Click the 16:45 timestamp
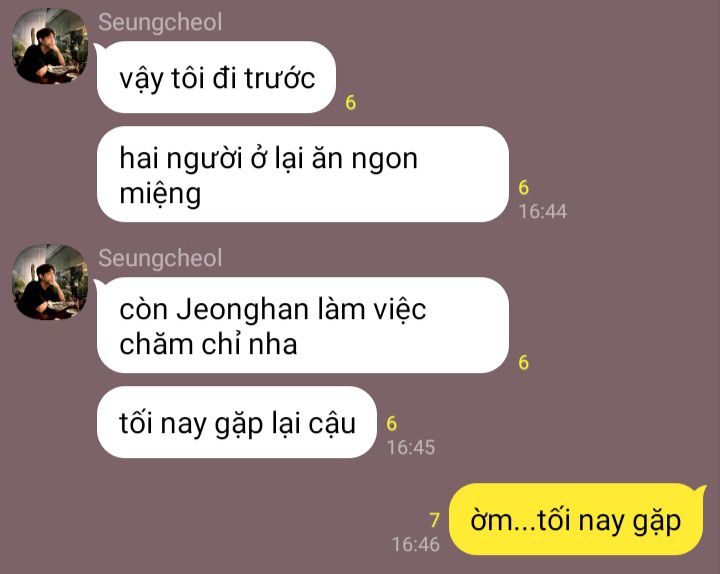The width and height of the screenshot is (720, 574). [411, 448]
